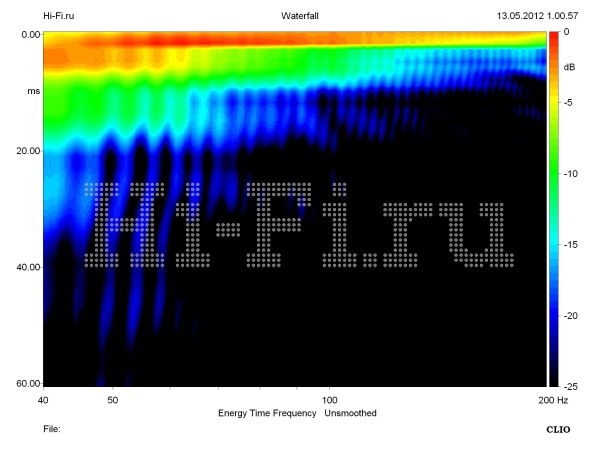Click the -20 color scale label

point(570,316)
